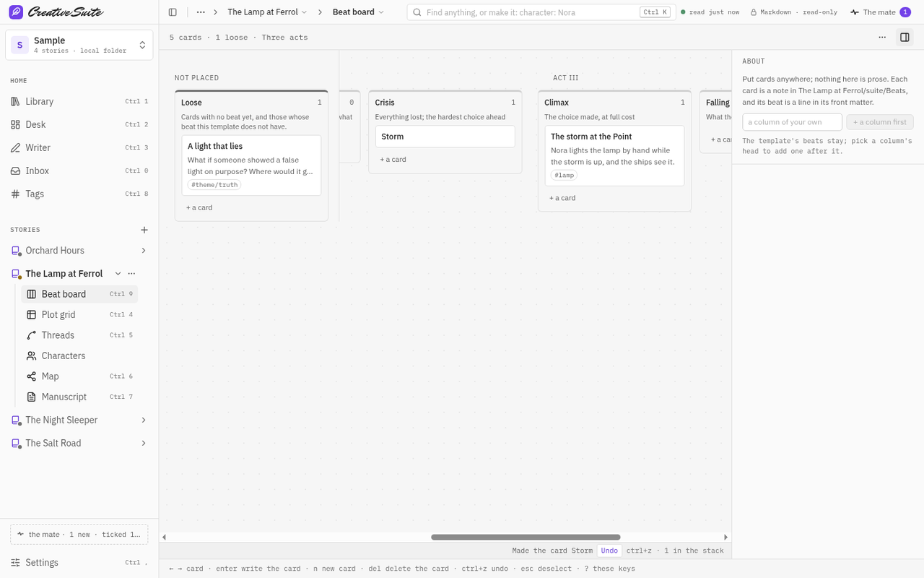This screenshot has height=578, width=924.
Task: Add a card to Loose column
Action: (x=199, y=208)
